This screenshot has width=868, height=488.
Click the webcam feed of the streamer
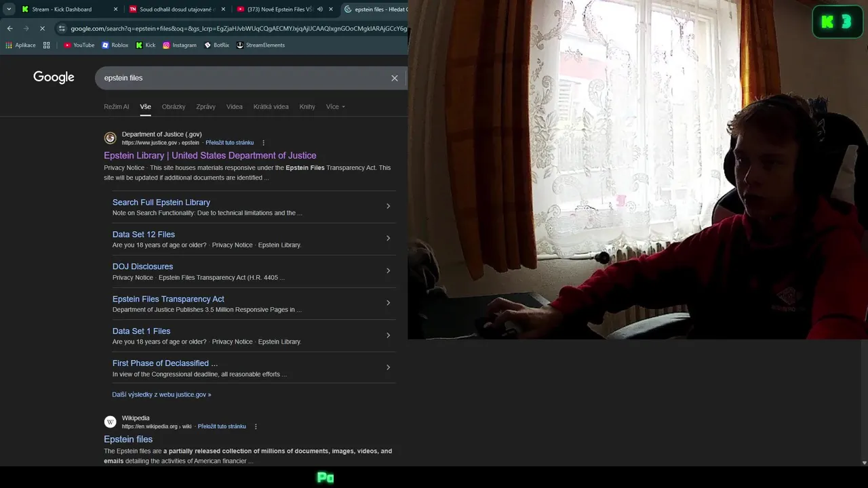(x=637, y=169)
